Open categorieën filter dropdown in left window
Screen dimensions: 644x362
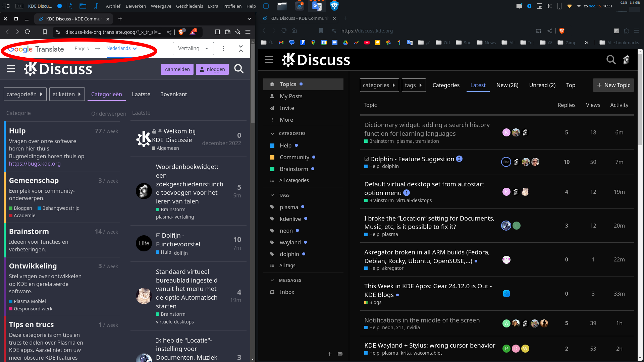coord(25,94)
